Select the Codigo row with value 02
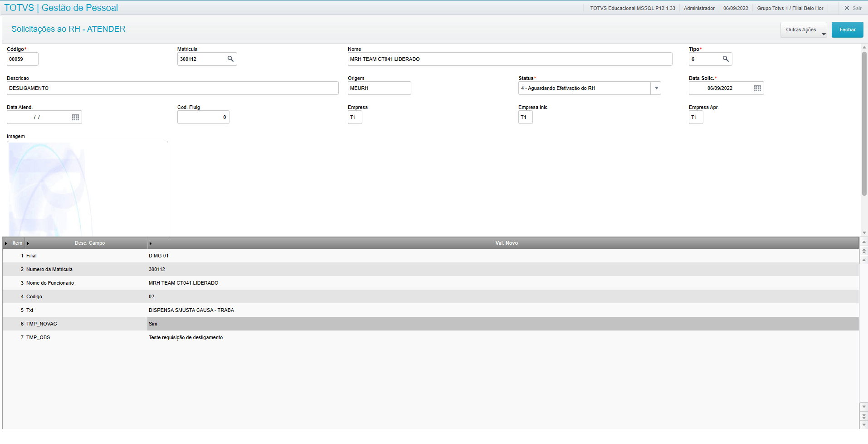The height and width of the screenshot is (444, 868). click(430, 296)
